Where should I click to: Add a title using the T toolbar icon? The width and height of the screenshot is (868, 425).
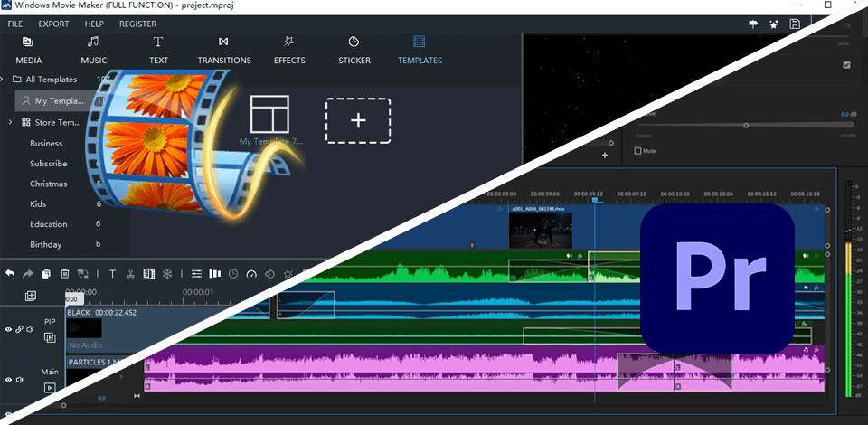pyautogui.click(x=112, y=273)
